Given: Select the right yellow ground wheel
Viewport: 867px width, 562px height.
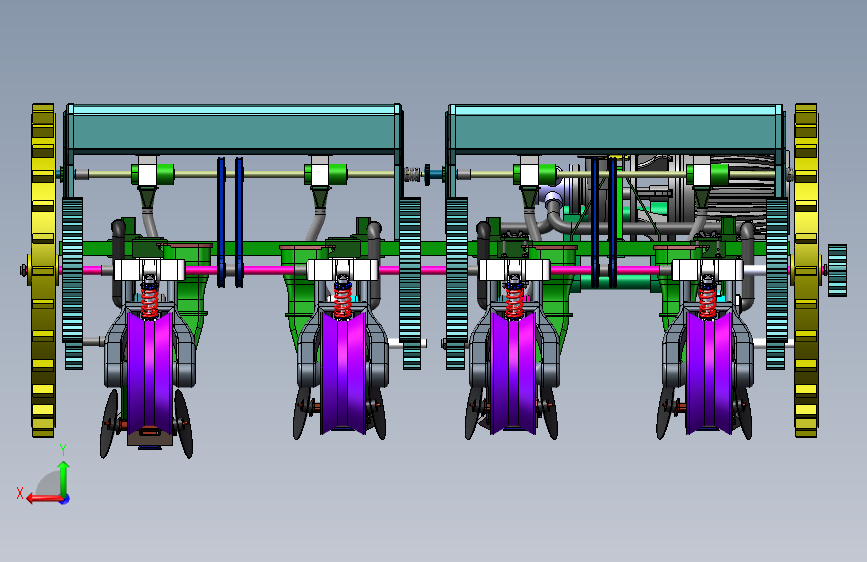Looking at the screenshot, I should point(806,270).
